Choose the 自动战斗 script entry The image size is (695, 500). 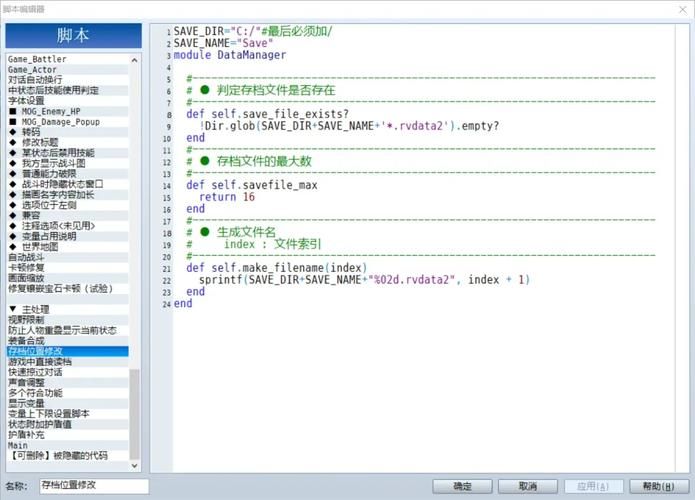coord(28,257)
